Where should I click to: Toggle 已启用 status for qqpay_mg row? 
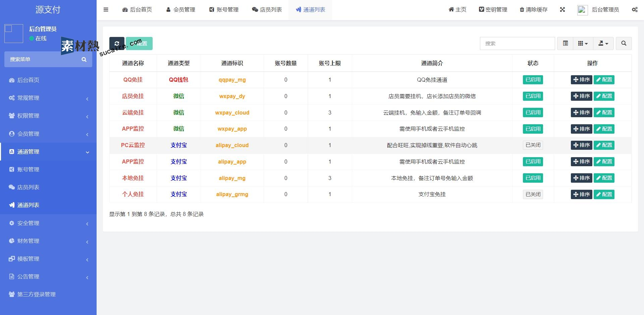pos(533,80)
